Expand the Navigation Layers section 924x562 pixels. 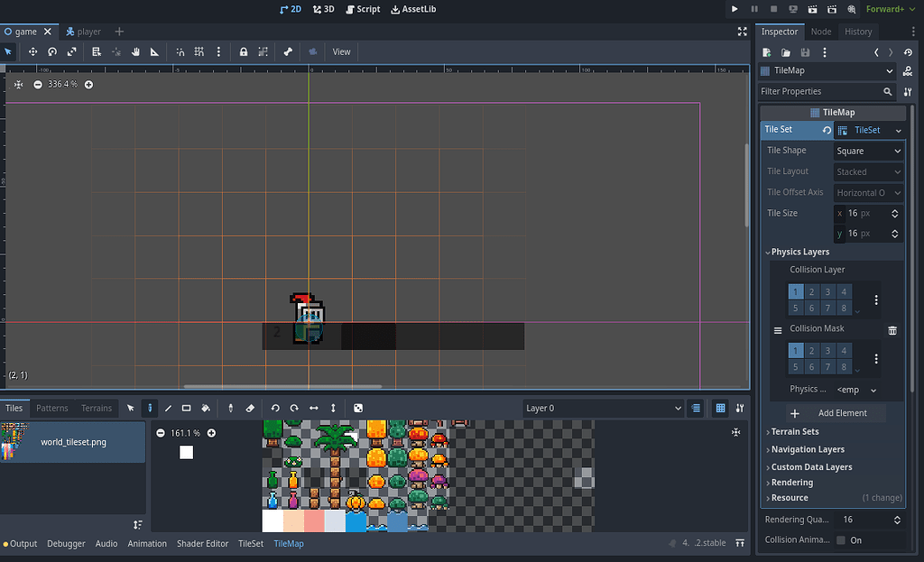[808, 449]
